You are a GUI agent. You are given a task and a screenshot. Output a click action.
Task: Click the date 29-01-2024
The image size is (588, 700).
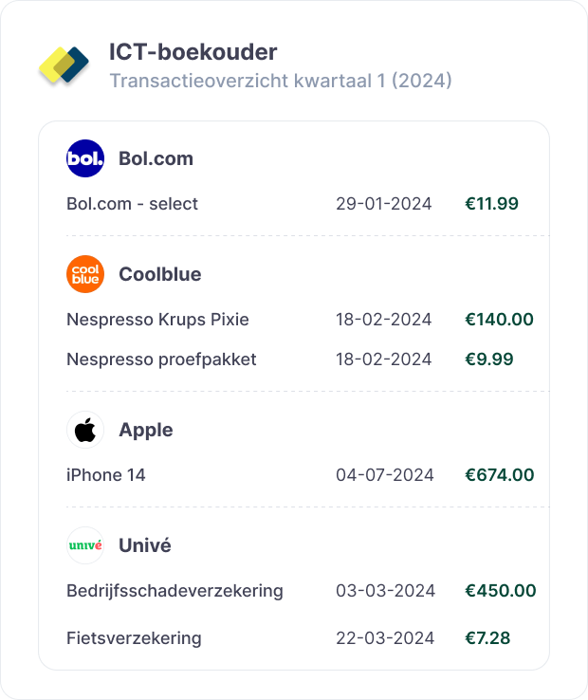tap(383, 203)
